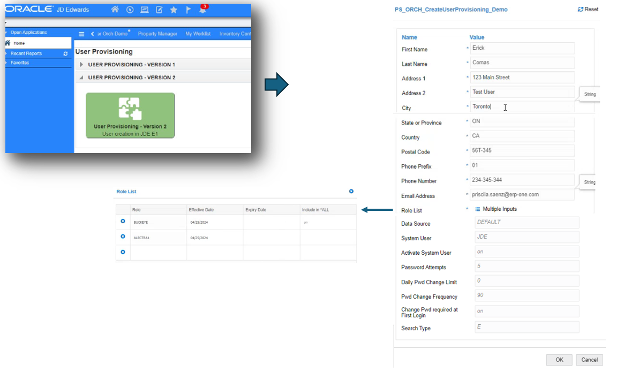Click the First Name field containing Erick
624x374 pixels.
[522, 48]
